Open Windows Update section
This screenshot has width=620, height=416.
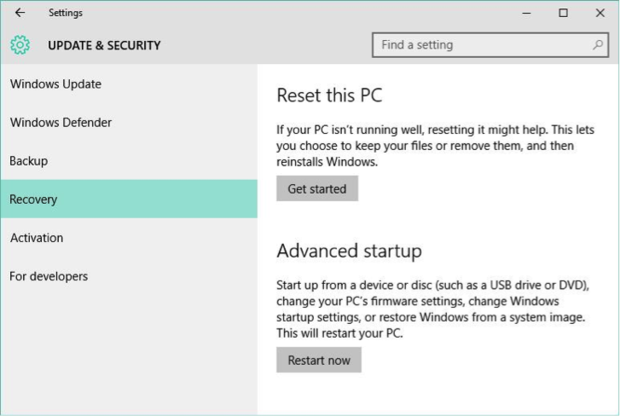(x=129, y=84)
